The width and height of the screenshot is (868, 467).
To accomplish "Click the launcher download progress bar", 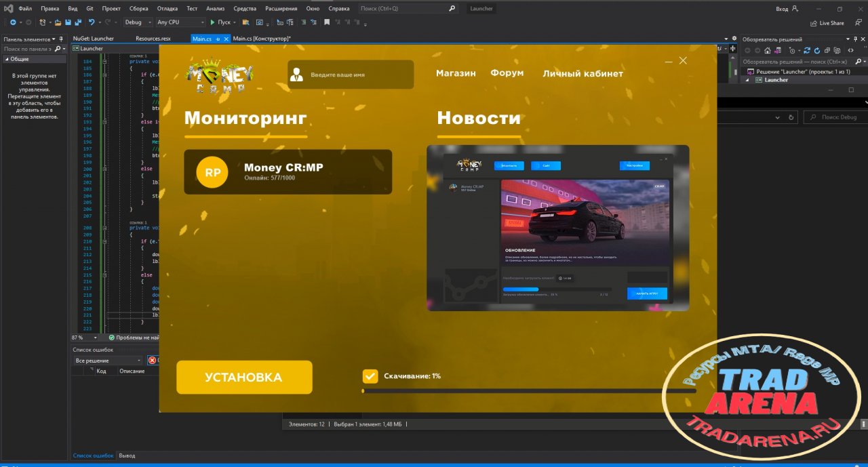I will tap(529, 390).
